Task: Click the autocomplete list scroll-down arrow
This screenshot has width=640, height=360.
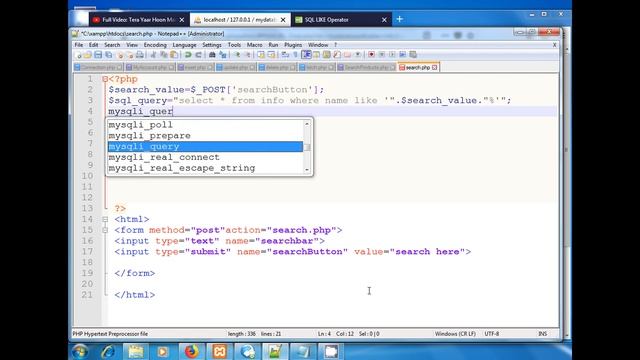Action: pos(307,170)
